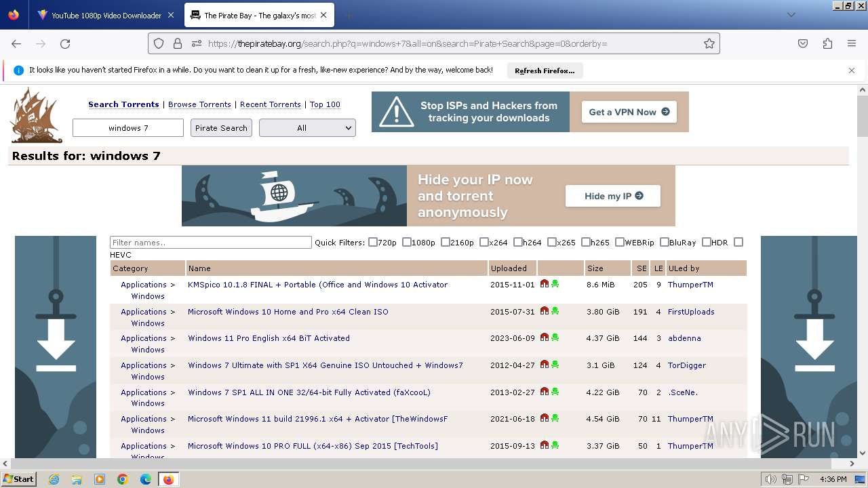Click the volume icon in system tray
Viewport: 868px width, 488px height.
coord(771,479)
